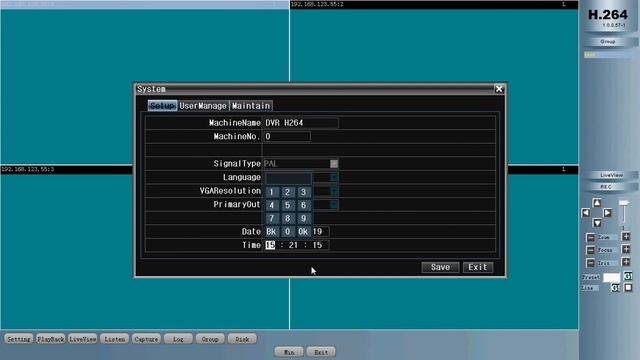Click Group in the bottom toolbar
Image resolution: width=640 pixels, height=360 pixels.
click(210, 339)
